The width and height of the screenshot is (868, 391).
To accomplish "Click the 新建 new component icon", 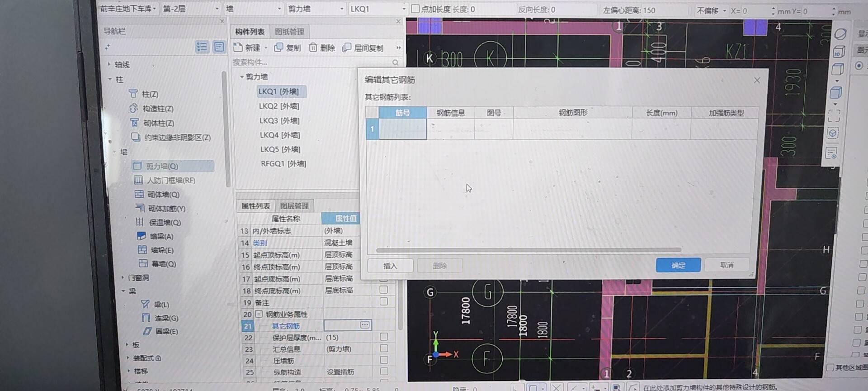I will click(x=238, y=48).
